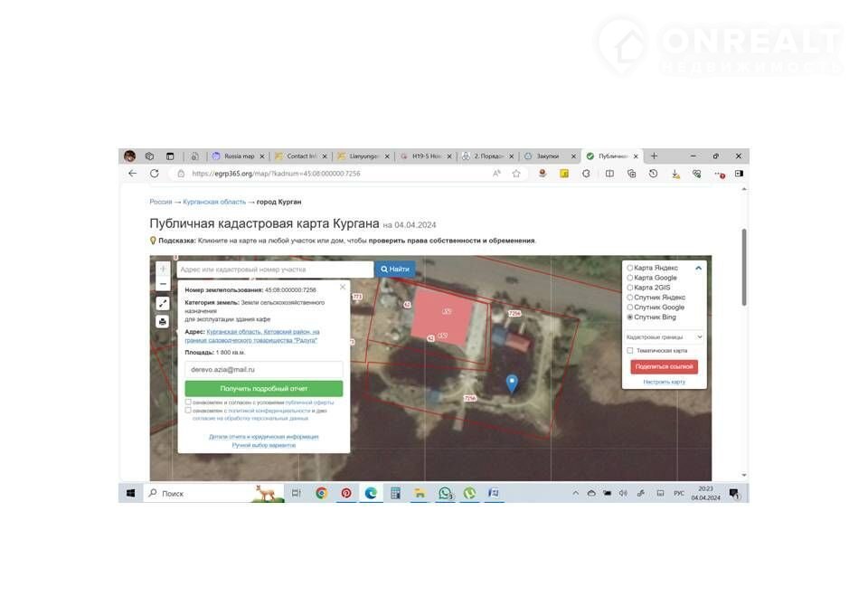Enable the Тематическая карта checkbox
This screenshot has width=868, height=606.
(630, 351)
